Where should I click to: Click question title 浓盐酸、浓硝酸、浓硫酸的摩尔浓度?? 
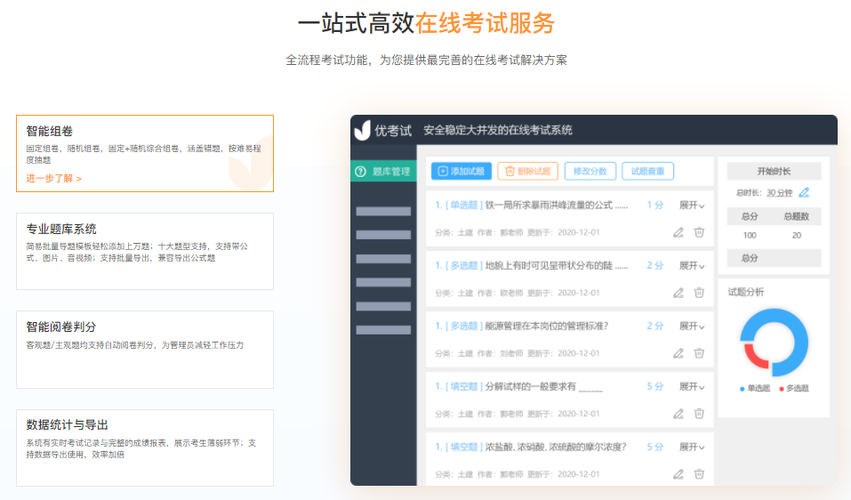point(556,447)
